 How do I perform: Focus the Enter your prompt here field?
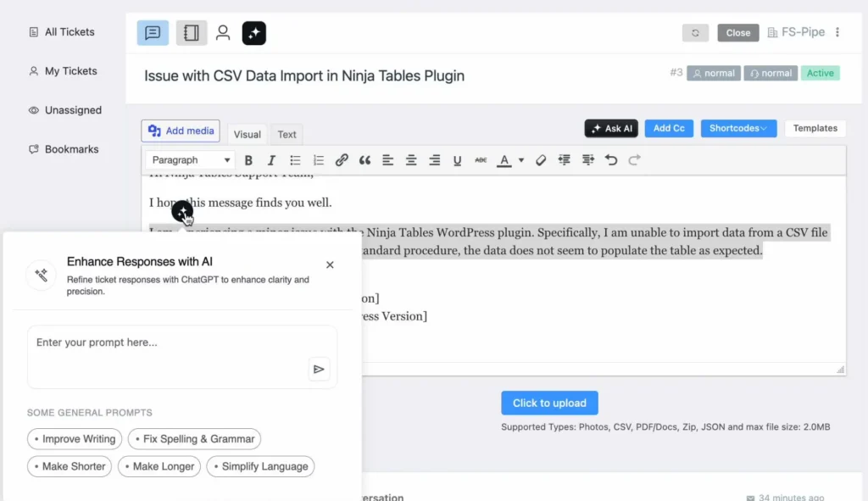coord(182,357)
